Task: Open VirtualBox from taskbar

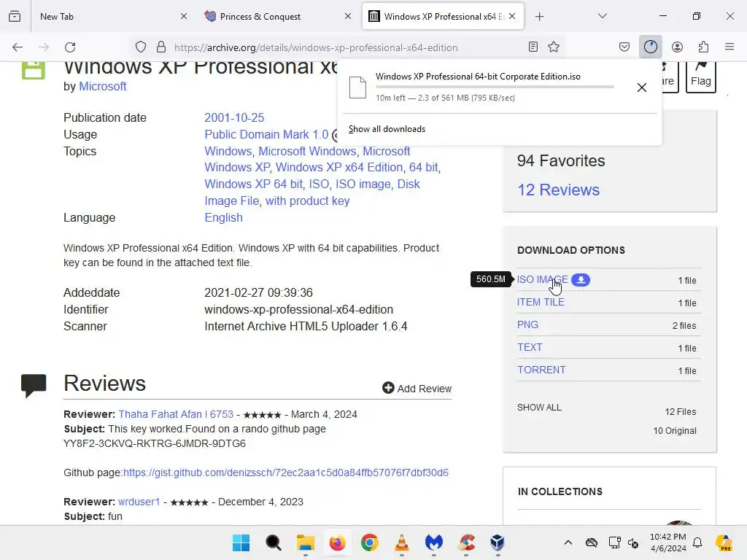Action: (498, 542)
